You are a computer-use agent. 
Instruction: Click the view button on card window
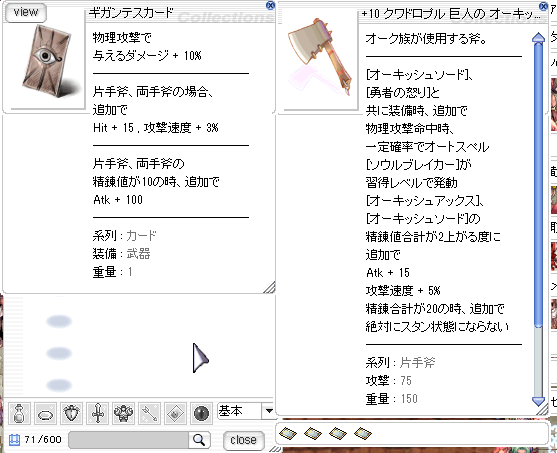(x=26, y=12)
